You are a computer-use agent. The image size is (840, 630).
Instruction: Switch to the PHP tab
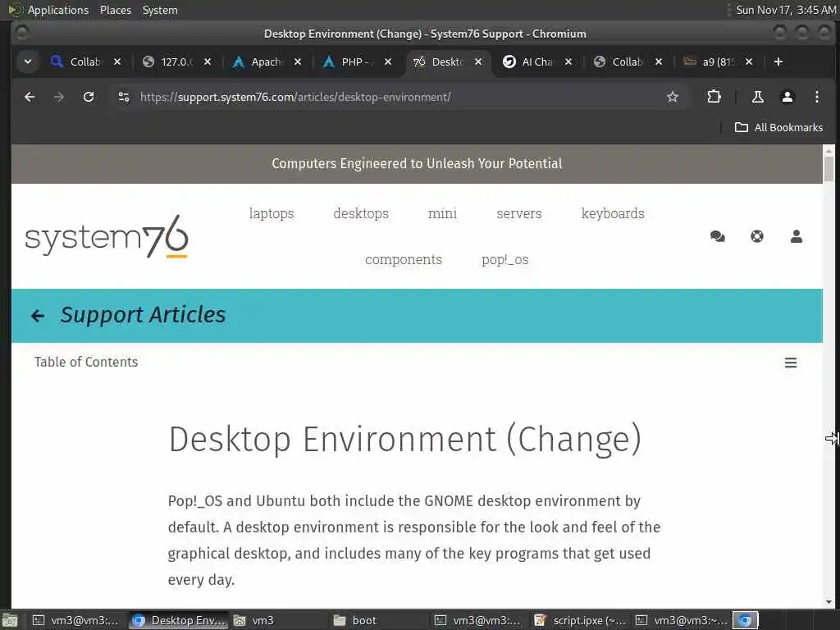coord(356,62)
